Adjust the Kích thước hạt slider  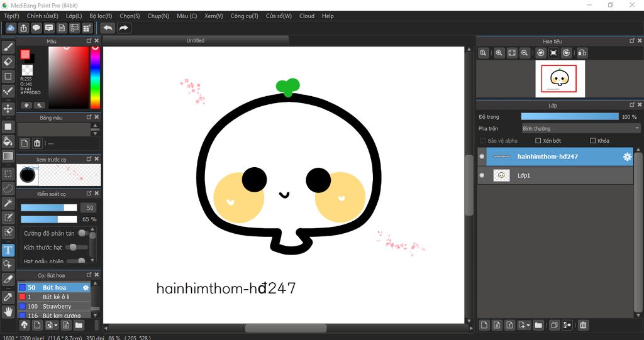[x=77, y=247]
